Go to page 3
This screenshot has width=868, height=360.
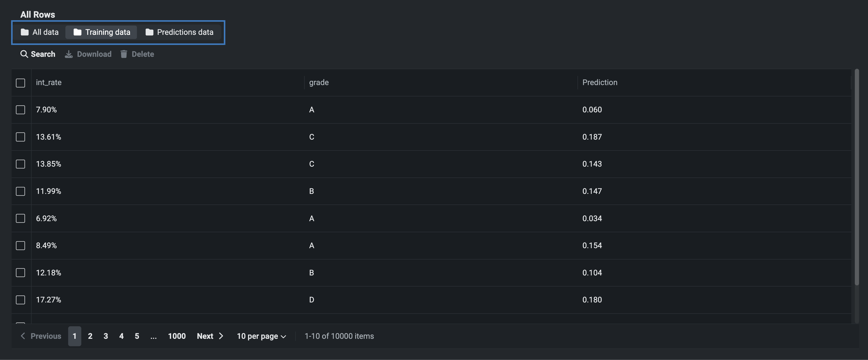(x=105, y=336)
